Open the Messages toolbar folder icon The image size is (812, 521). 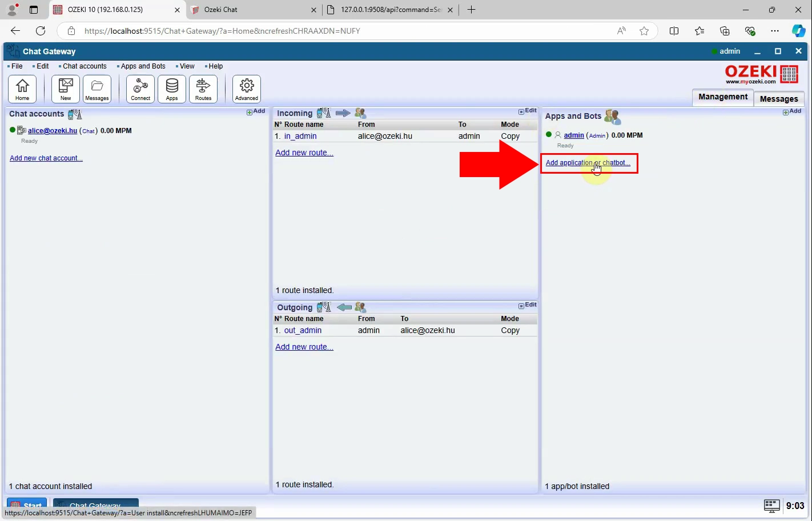coord(97,89)
